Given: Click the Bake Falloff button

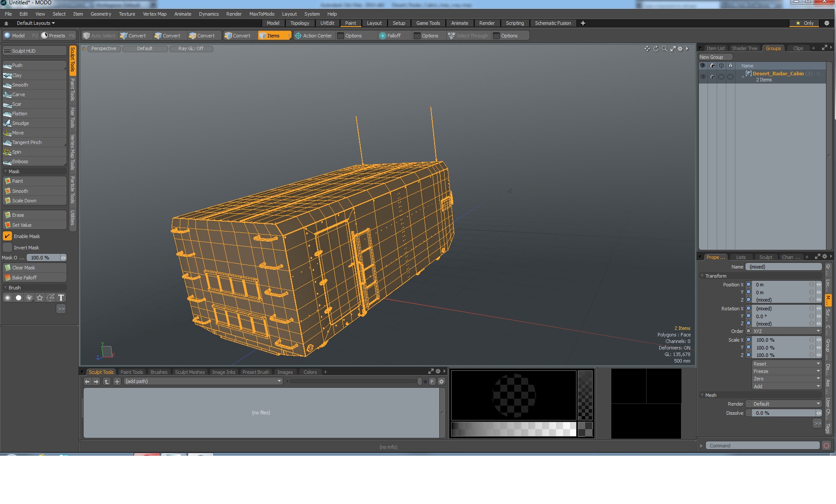Looking at the screenshot, I should (34, 278).
